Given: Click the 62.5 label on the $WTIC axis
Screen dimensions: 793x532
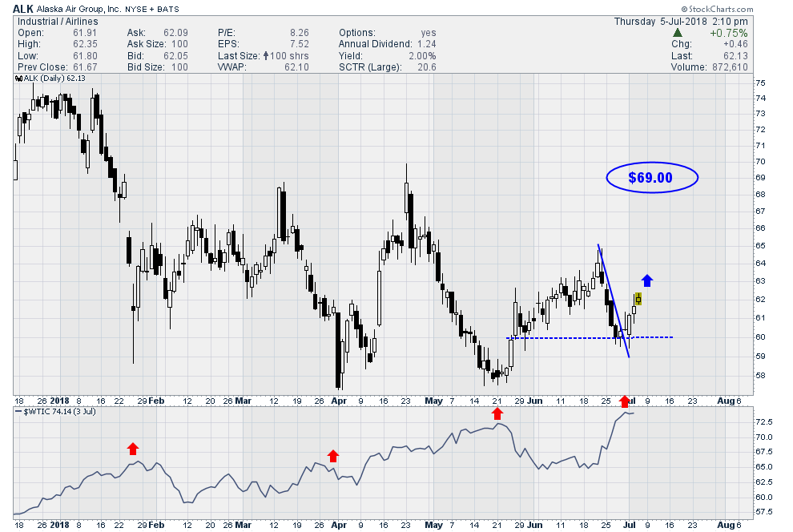Looking at the screenshot, I should pos(764,482).
